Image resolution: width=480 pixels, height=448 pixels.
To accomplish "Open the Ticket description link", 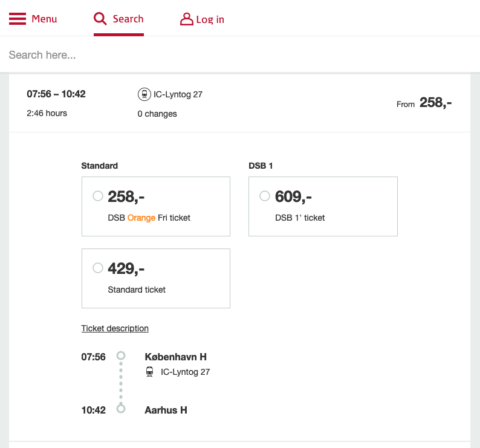I will [x=115, y=328].
